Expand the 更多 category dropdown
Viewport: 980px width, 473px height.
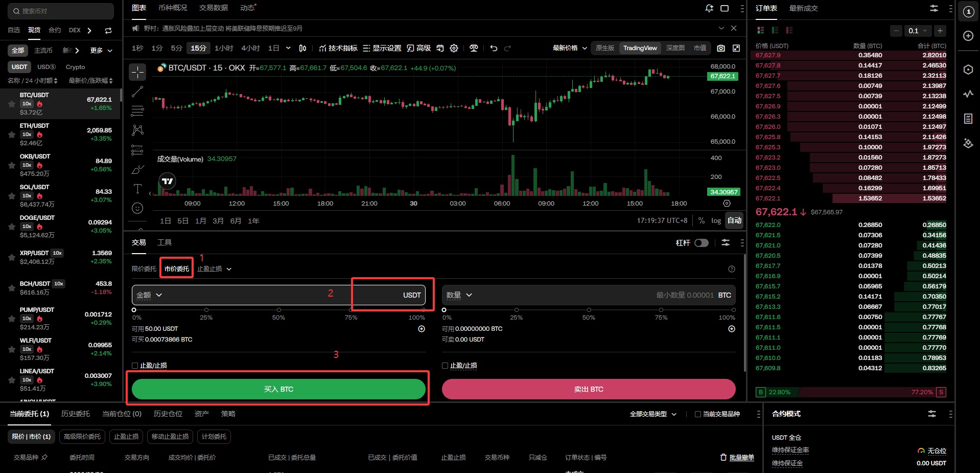tap(101, 51)
